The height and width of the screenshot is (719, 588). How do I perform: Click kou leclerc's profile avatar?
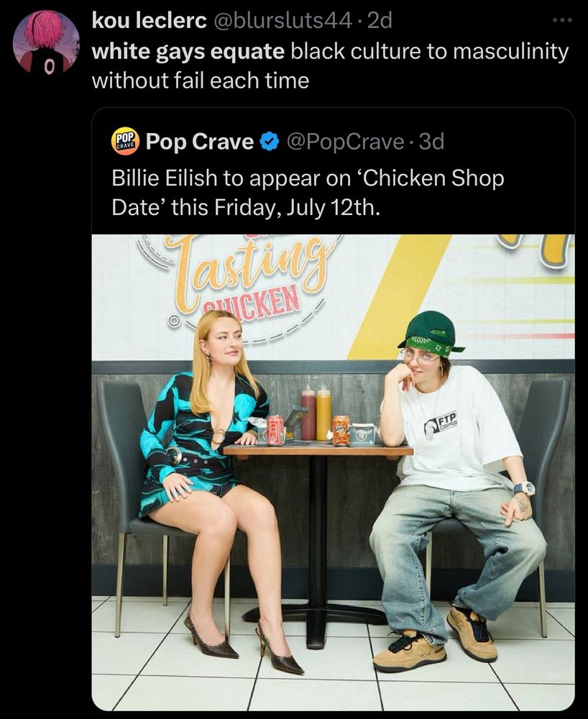pyautogui.click(x=47, y=43)
